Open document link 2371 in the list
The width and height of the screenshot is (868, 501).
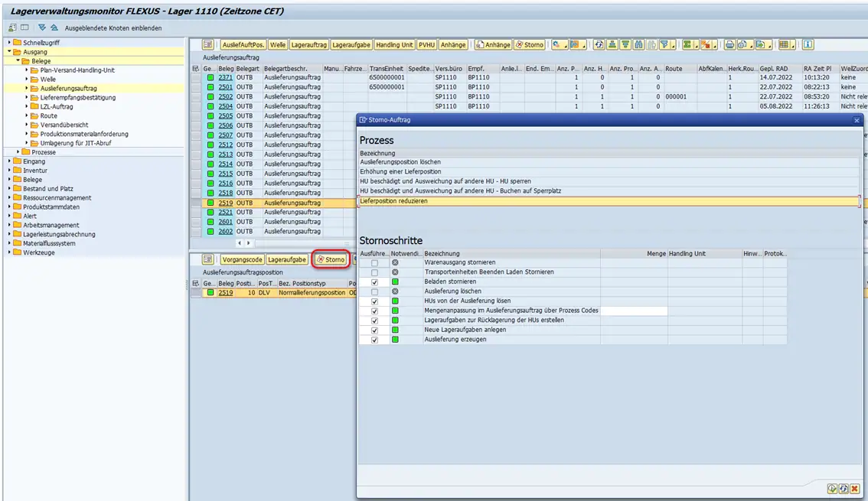coord(225,78)
